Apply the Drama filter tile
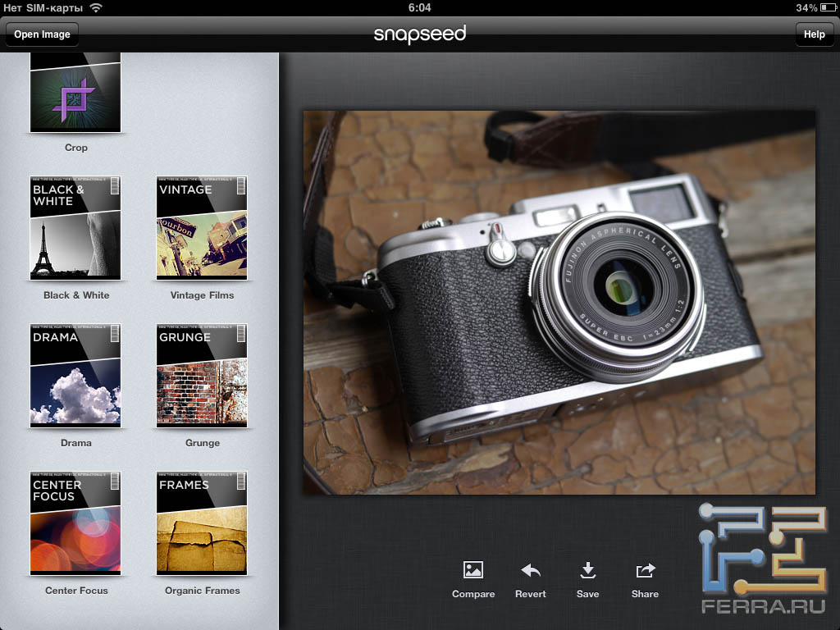Viewport: 840px width, 630px height. click(x=75, y=375)
